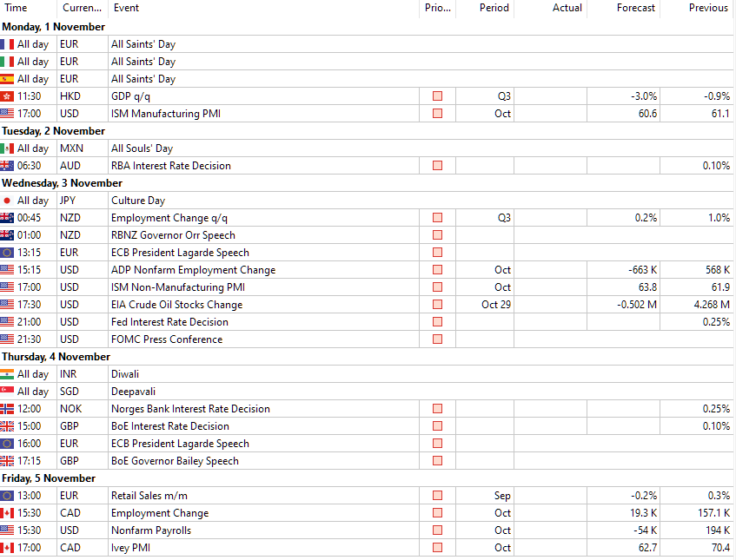736x560 pixels.
Task: Click the Japan flag on Culture Day row
Action: [x=7, y=201]
